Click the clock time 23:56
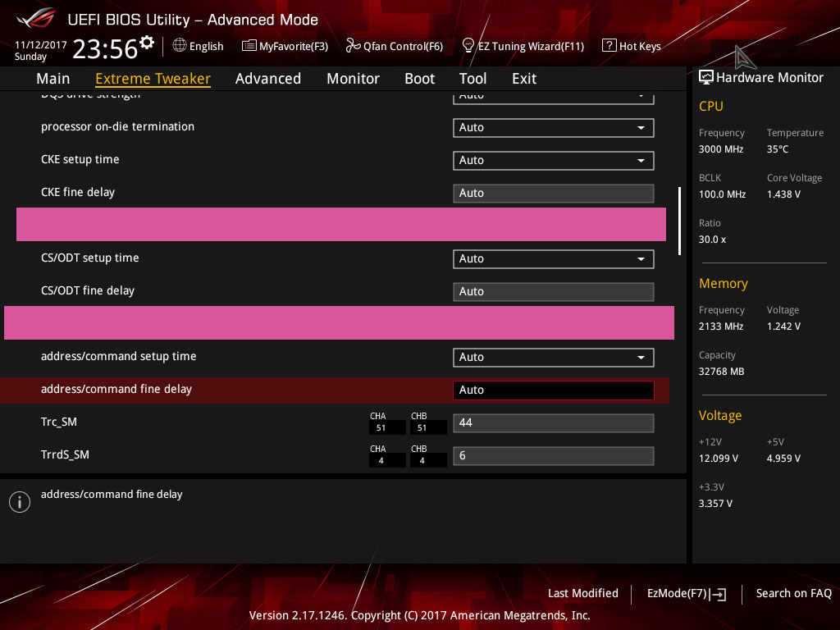840x630 pixels. (105, 48)
